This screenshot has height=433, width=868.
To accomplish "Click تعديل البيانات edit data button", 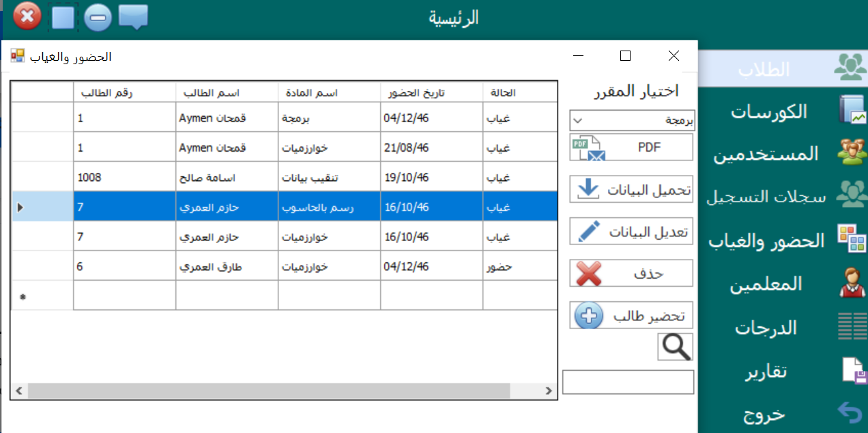I will 631,231.
